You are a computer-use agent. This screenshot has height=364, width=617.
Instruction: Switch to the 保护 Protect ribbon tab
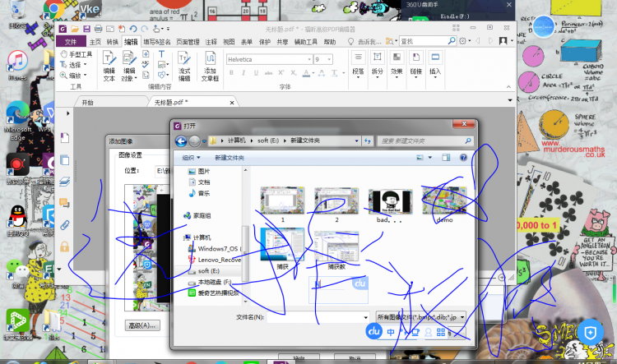coord(265,42)
